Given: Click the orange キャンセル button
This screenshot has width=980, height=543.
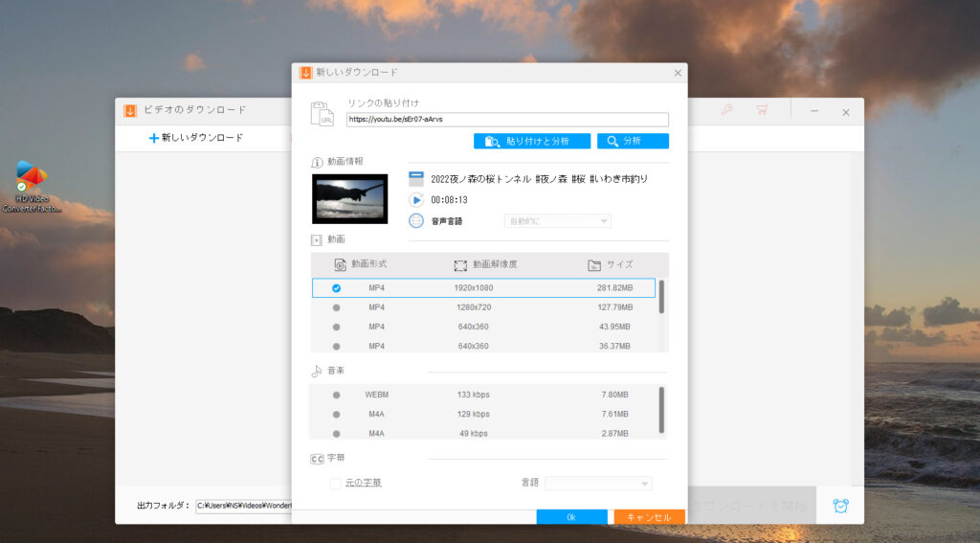Looking at the screenshot, I should [649, 517].
